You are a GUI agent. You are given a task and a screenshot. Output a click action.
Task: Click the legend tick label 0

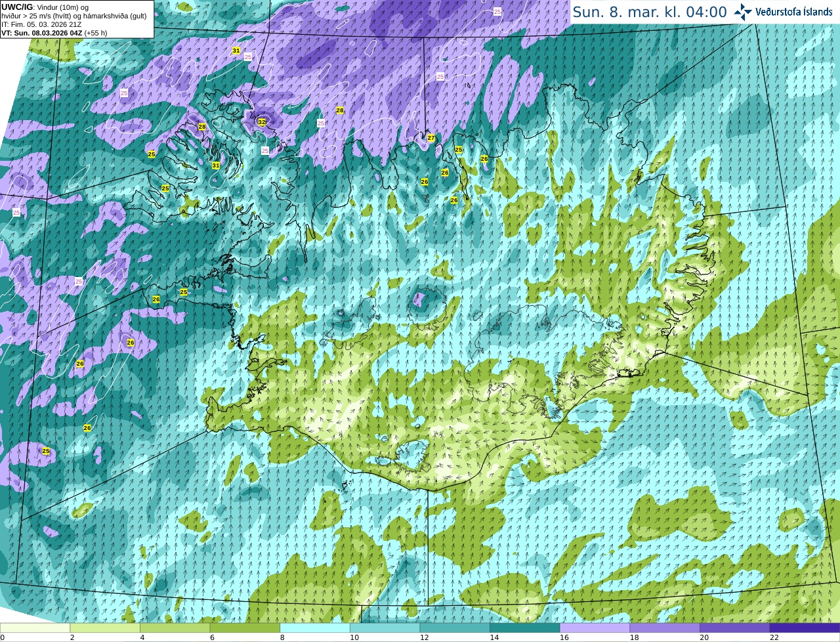[3, 637]
